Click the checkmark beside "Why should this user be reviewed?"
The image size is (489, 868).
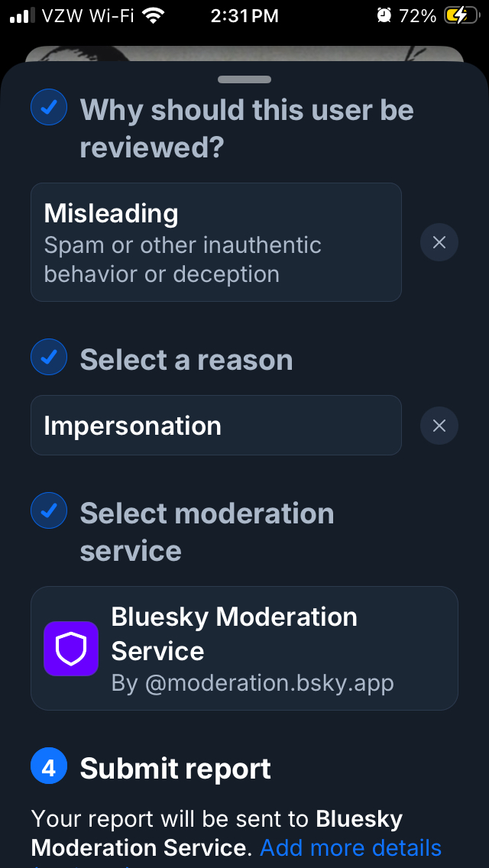(x=49, y=107)
